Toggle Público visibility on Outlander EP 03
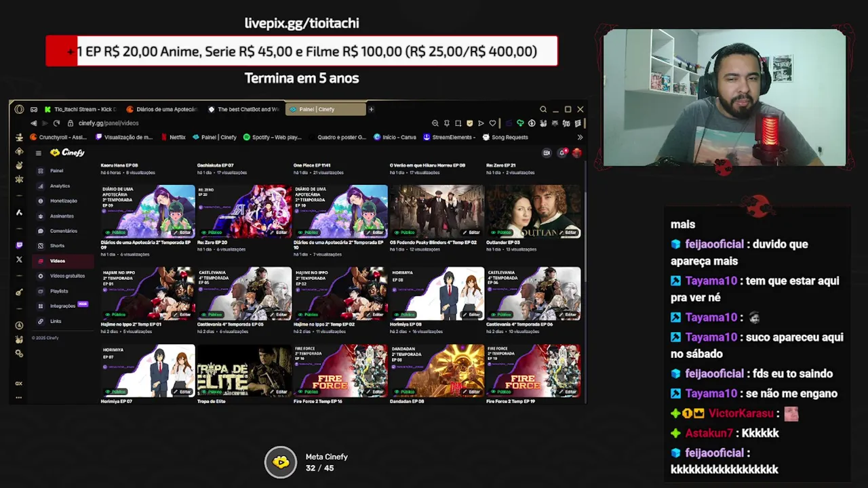Screen dimensions: 868x488 pyautogui.click(x=502, y=232)
